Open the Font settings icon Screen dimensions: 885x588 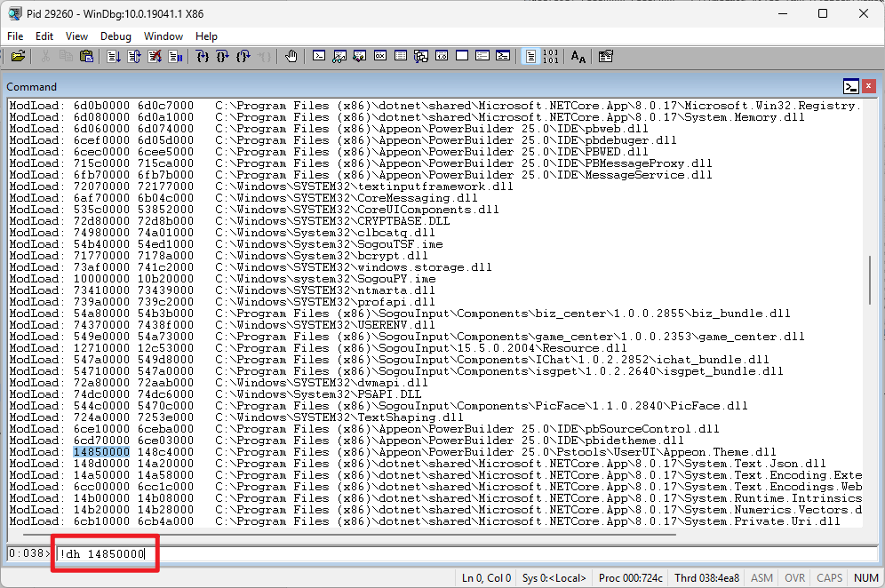tap(578, 57)
